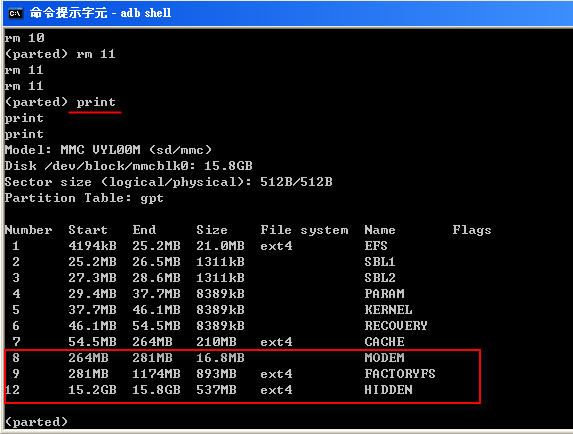
Task: Click the partition number '12'
Action: point(12,390)
